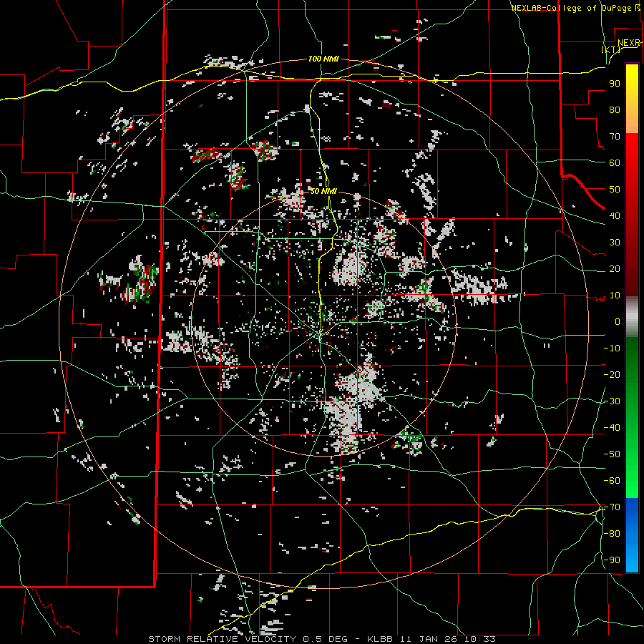Click the -60 scale label
Screen dimensions: 644x644
pos(612,481)
